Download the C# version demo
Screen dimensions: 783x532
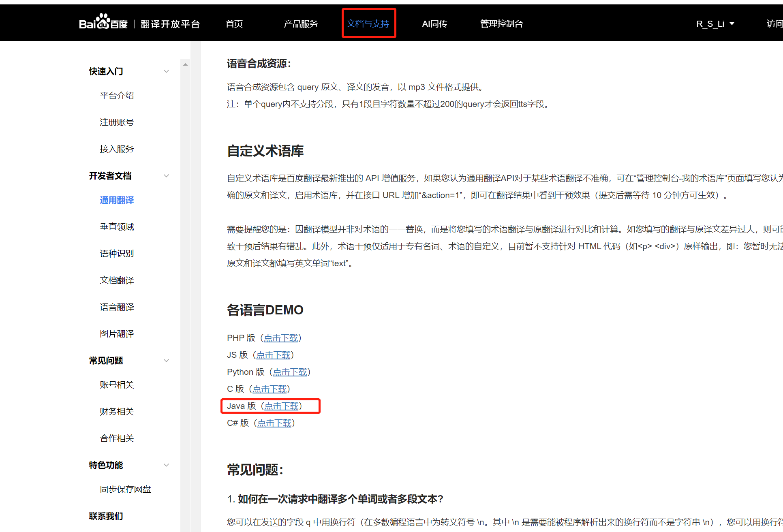(274, 423)
